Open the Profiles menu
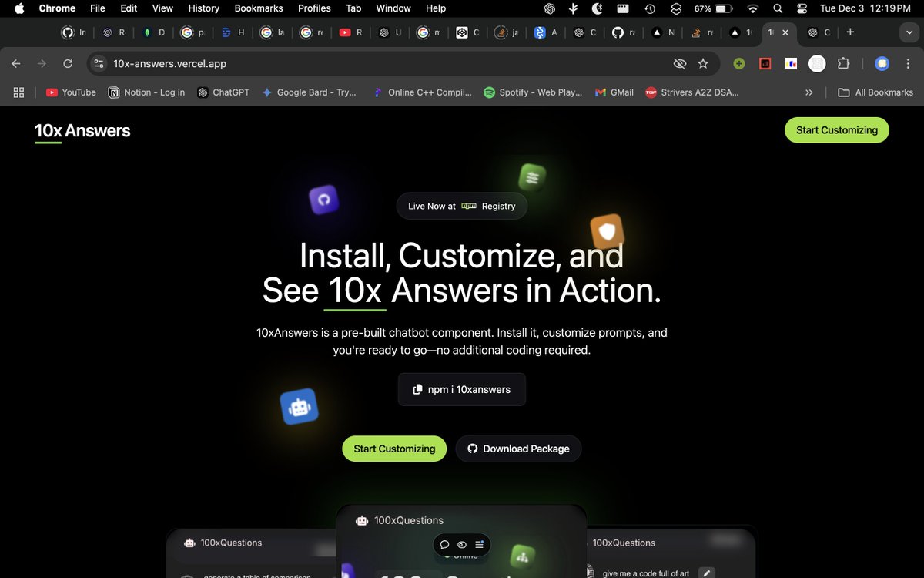924x578 pixels. click(314, 8)
